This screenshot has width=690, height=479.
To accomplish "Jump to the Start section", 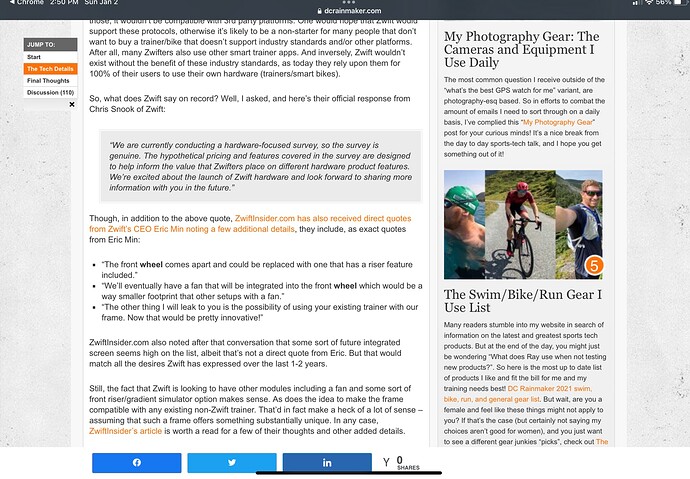I will pos(50,57).
